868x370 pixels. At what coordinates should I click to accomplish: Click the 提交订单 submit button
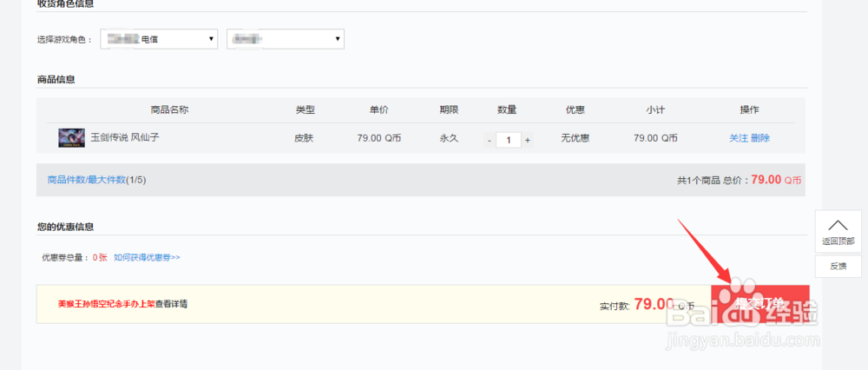pyautogui.click(x=759, y=303)
